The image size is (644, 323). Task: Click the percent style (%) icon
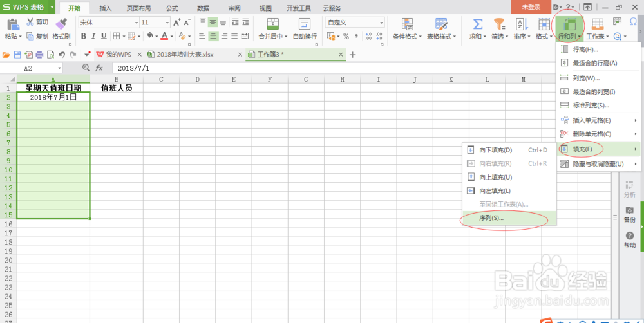click(346, 36)
